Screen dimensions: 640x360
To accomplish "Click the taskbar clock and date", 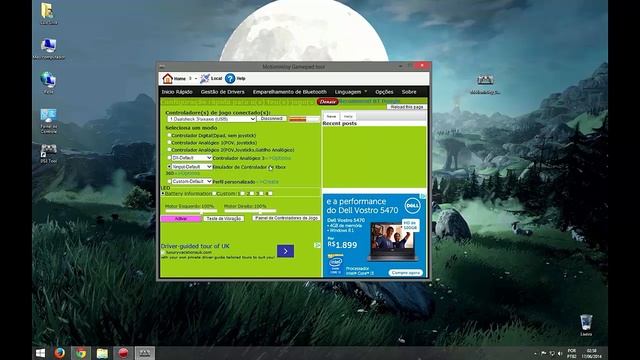I will click(x=591, y=353).
